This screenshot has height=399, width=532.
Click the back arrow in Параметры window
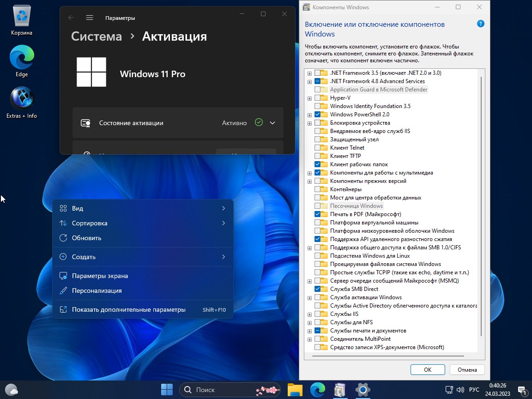click(x=71, y=18)
